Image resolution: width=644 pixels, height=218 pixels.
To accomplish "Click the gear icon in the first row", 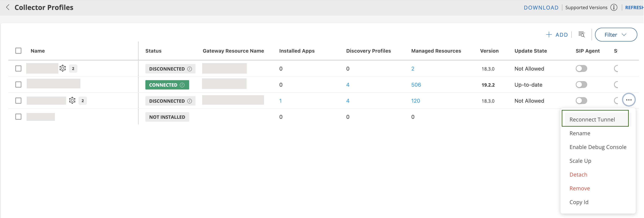I will click(x=63, y=68).
